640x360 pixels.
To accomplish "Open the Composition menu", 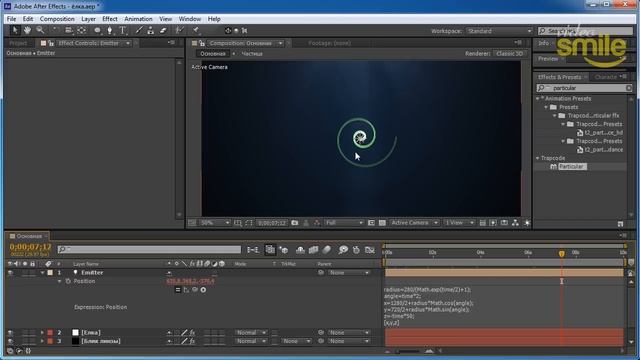I will click(x=57, y=19).
